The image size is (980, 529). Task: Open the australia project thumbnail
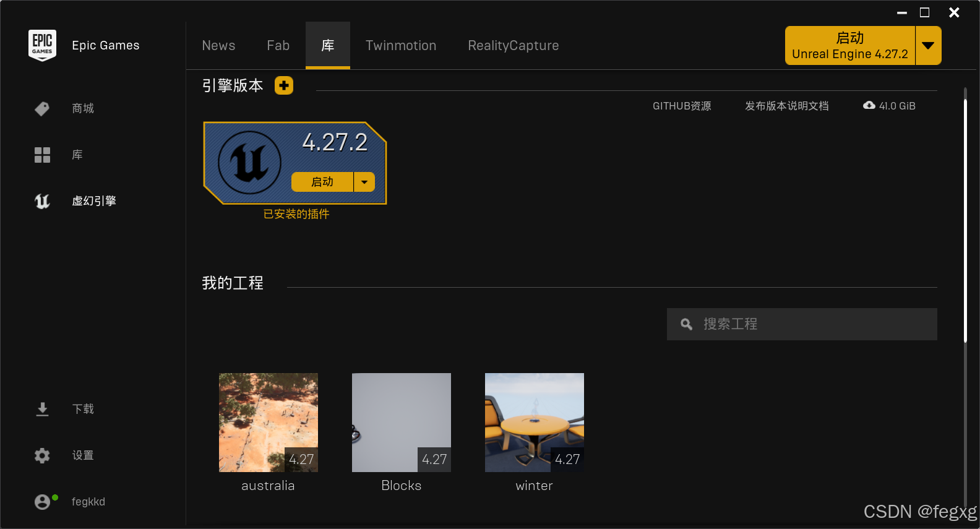click(x=269, y=423)
